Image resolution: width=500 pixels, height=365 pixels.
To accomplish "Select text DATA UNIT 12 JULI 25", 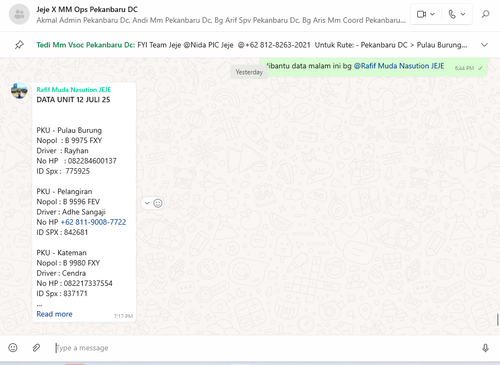I will point(73,100).
